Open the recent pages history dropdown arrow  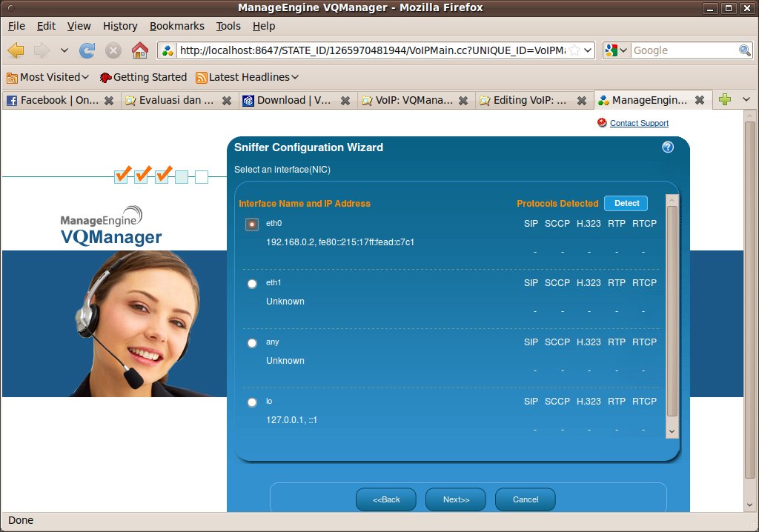64,50
